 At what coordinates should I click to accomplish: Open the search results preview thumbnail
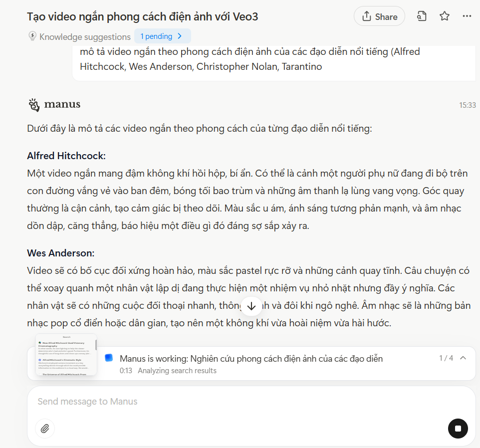coord(66,354)
